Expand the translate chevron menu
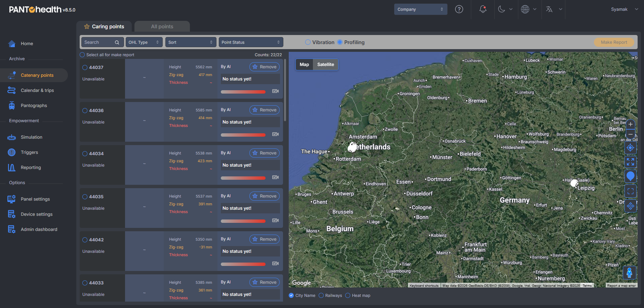Viewport: 644px width, 308px height. [x=560, y=9]
